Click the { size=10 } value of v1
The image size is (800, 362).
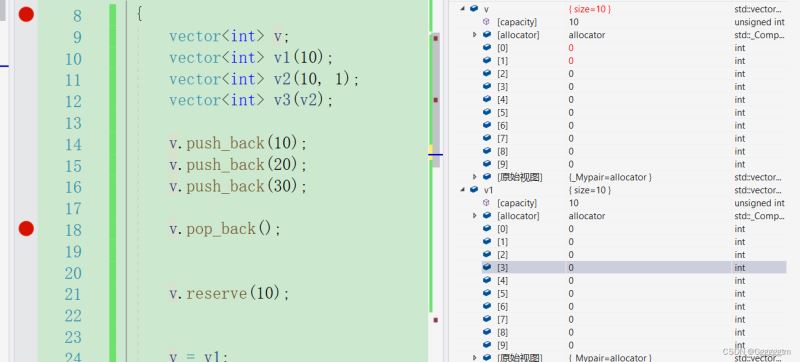click(590, 190)
